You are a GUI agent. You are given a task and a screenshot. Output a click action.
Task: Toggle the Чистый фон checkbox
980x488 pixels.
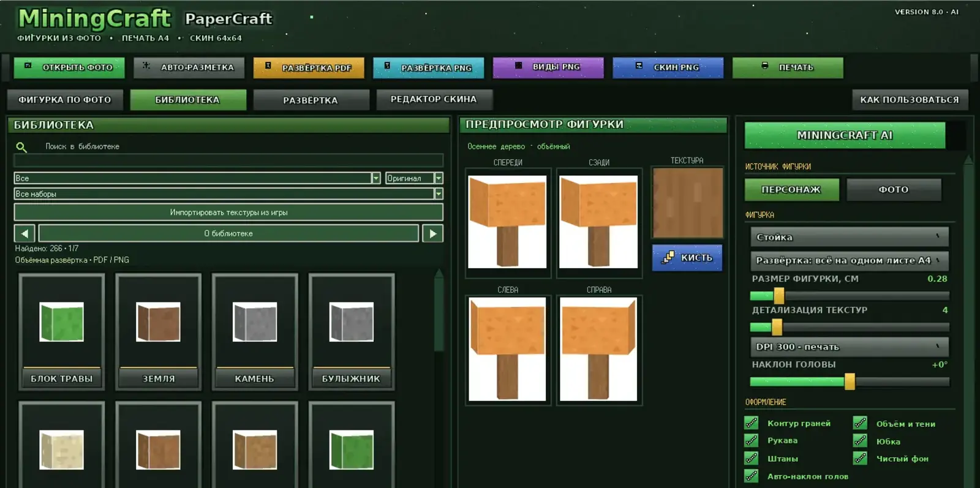point(861,458)
